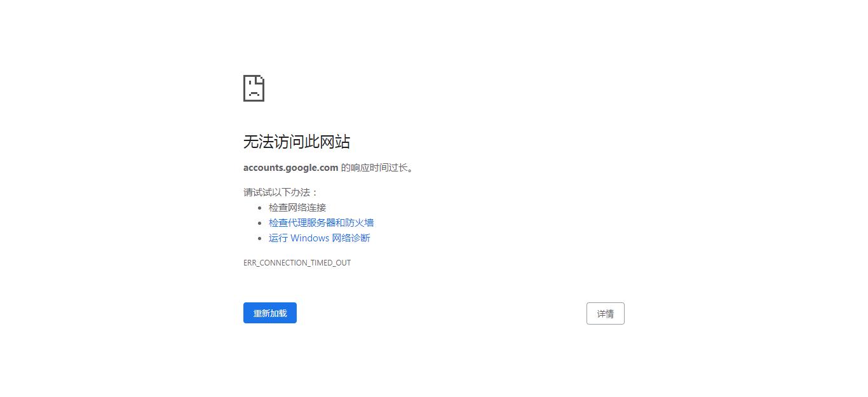Click the 检查网络连接 list item
868x397 pixels.
click(297, 208)
